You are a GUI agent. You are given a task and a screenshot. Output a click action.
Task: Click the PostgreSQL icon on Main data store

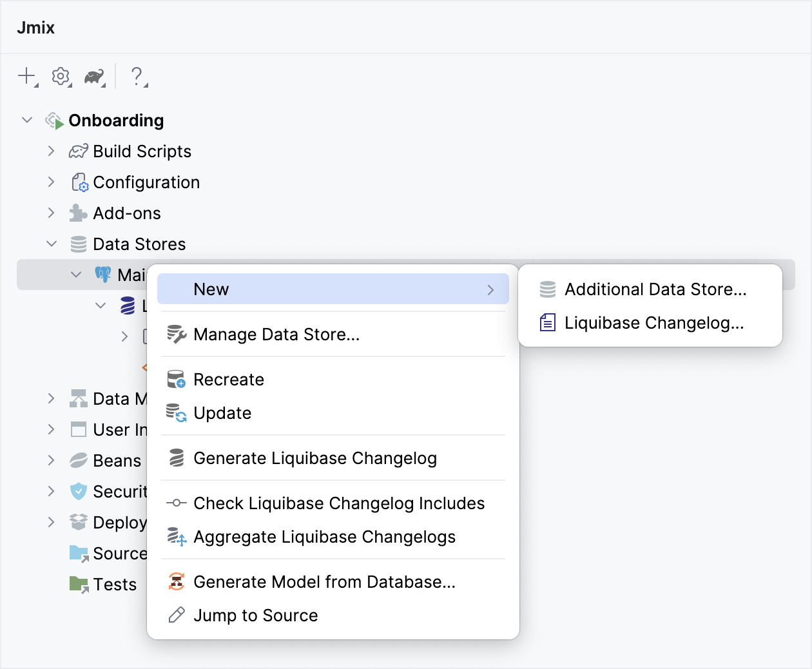tap(104, 275)
